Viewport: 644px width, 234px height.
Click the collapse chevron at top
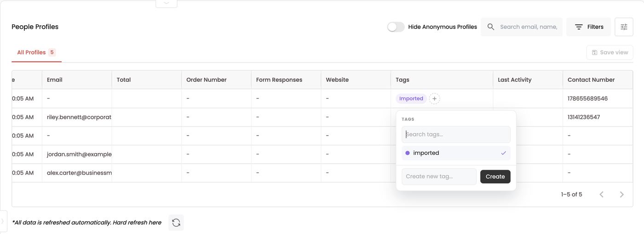[167, 3]
